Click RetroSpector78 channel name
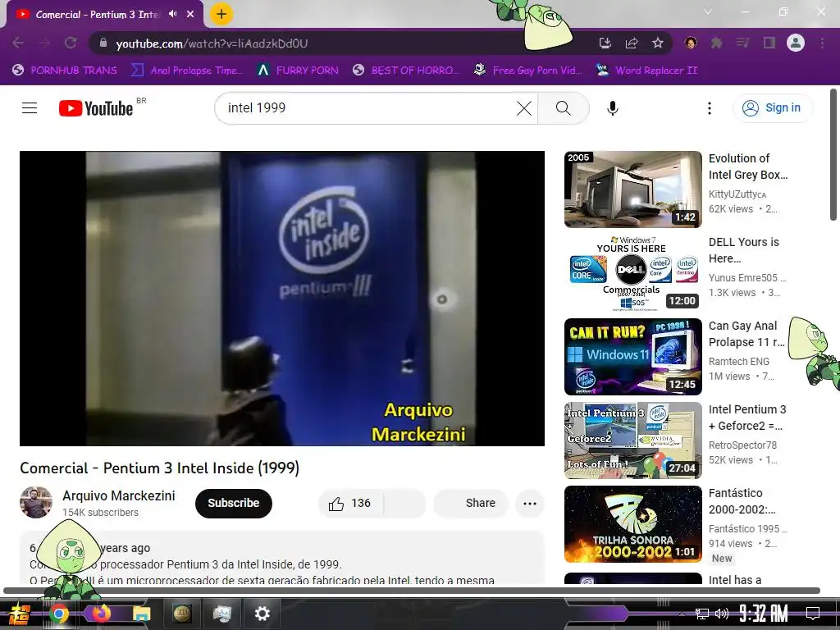 click(x=742, y=445)
